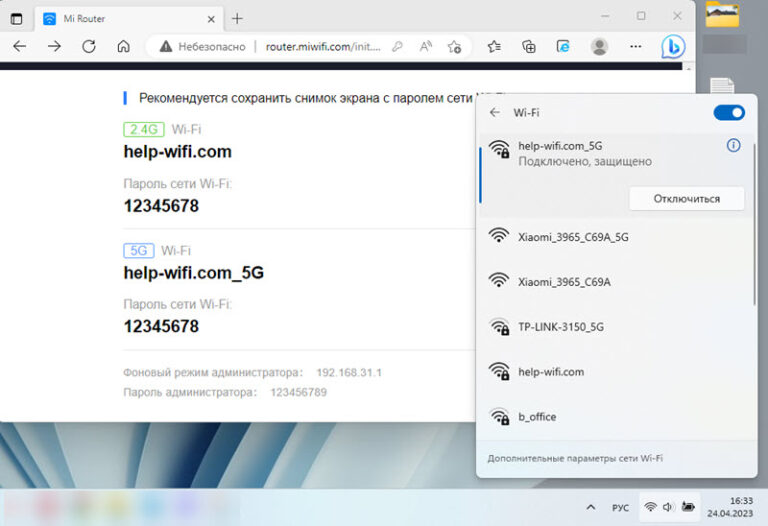Select help-wifi.com network in Wi-Fi list

(614, 372)
